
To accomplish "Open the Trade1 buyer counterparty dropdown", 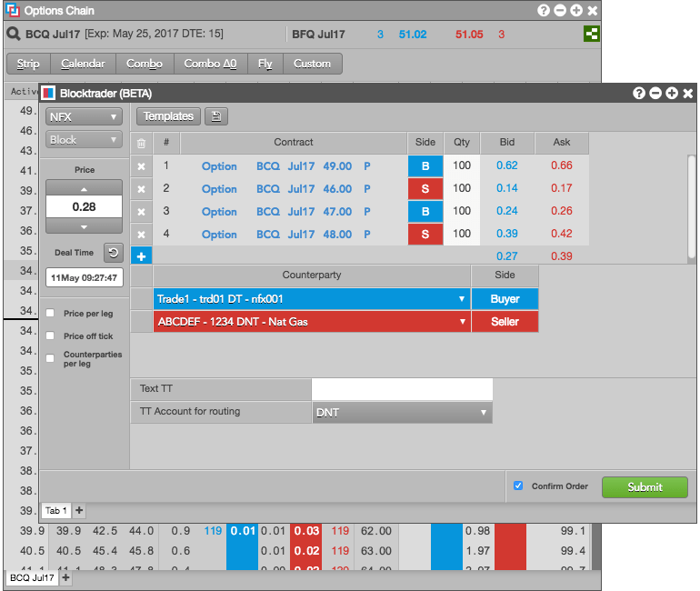I will click(312, 299).
